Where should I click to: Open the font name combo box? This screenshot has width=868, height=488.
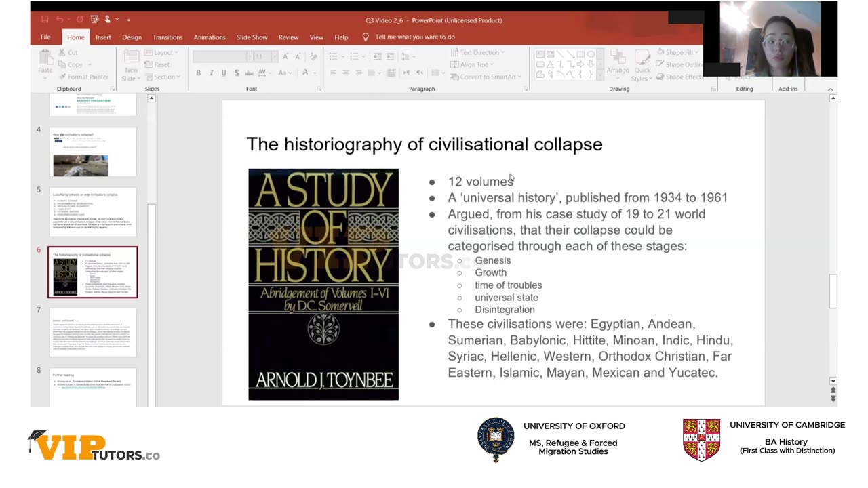(x=223, y=56)
